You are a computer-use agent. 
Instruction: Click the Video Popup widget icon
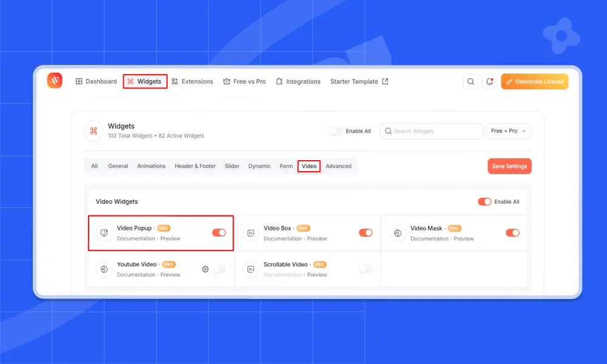(104, 233)
